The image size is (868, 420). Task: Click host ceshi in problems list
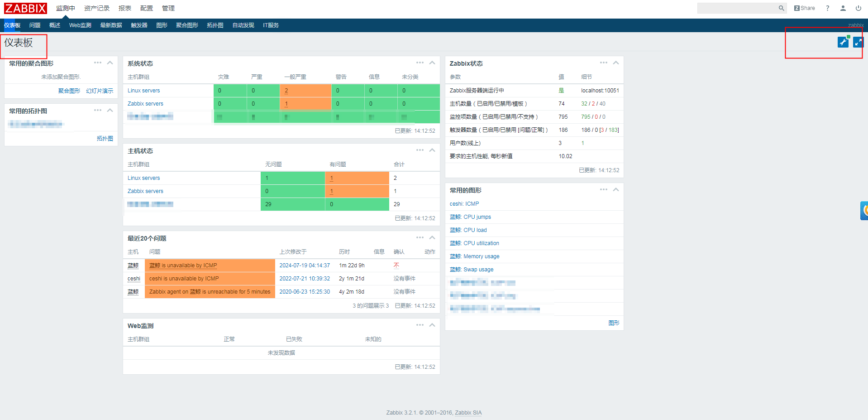coord(134,279)
